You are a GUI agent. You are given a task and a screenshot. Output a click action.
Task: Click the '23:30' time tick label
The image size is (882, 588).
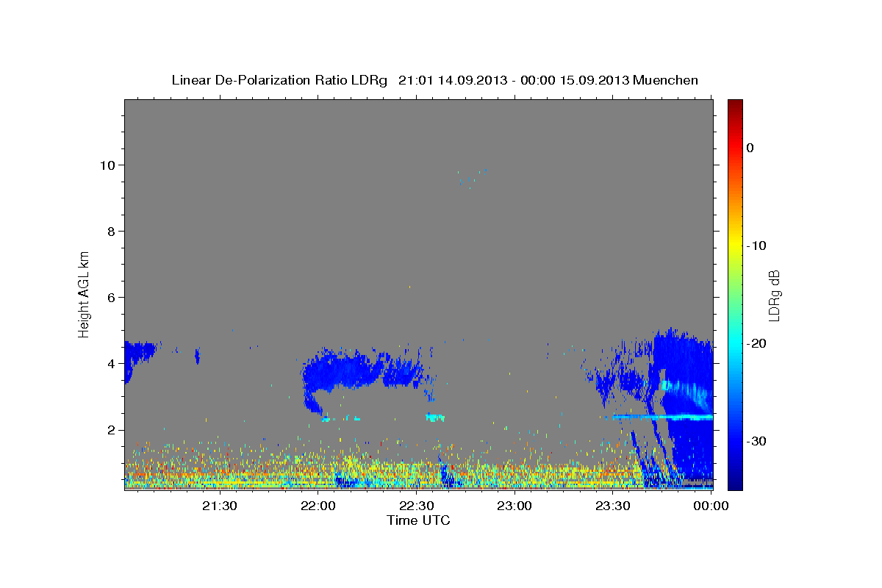click(613, 506)
